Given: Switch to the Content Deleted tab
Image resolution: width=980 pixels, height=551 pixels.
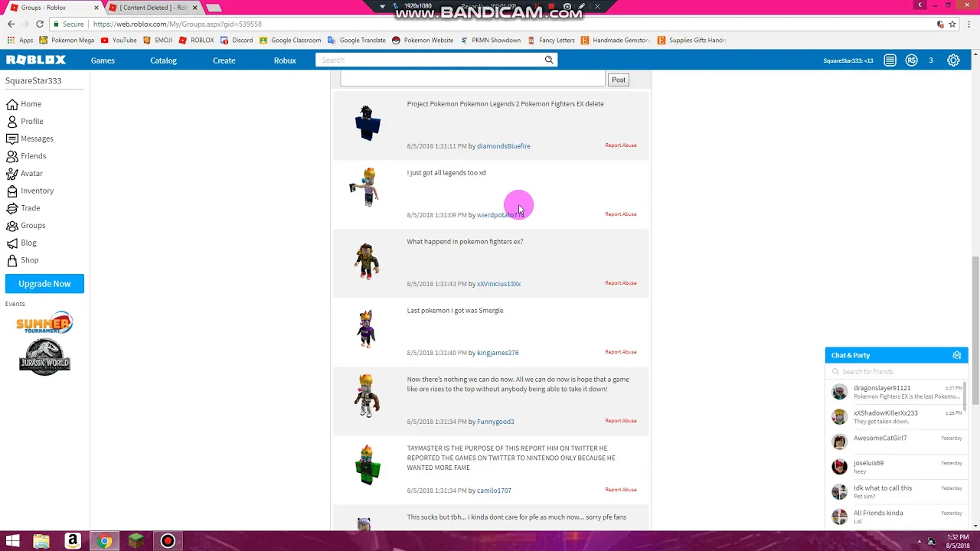Looking at the screenshot, I should click(152, 8).
